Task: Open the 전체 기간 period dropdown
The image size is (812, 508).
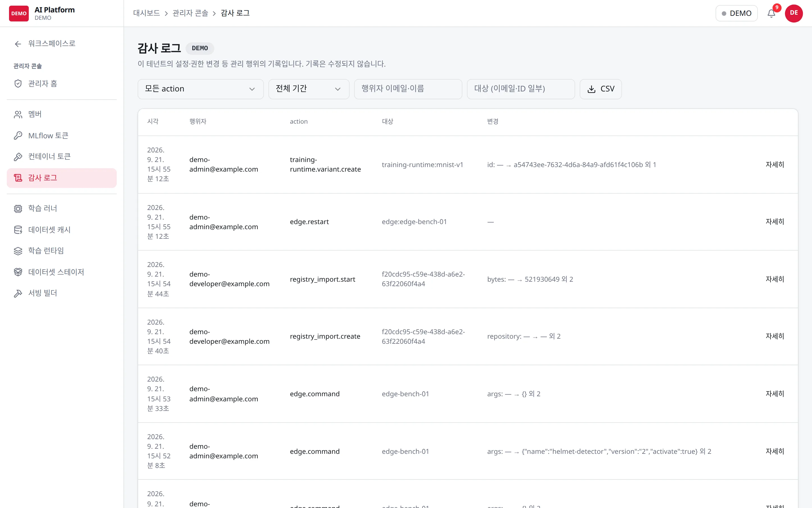Action: (309, 89)
